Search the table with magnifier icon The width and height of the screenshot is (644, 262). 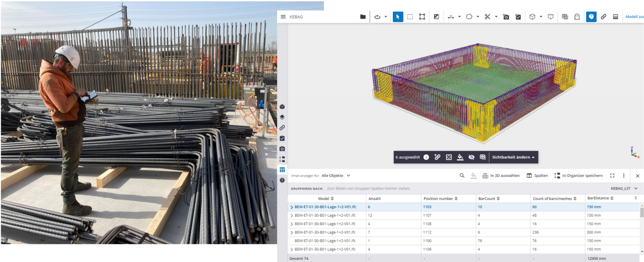tap(462, 176)
